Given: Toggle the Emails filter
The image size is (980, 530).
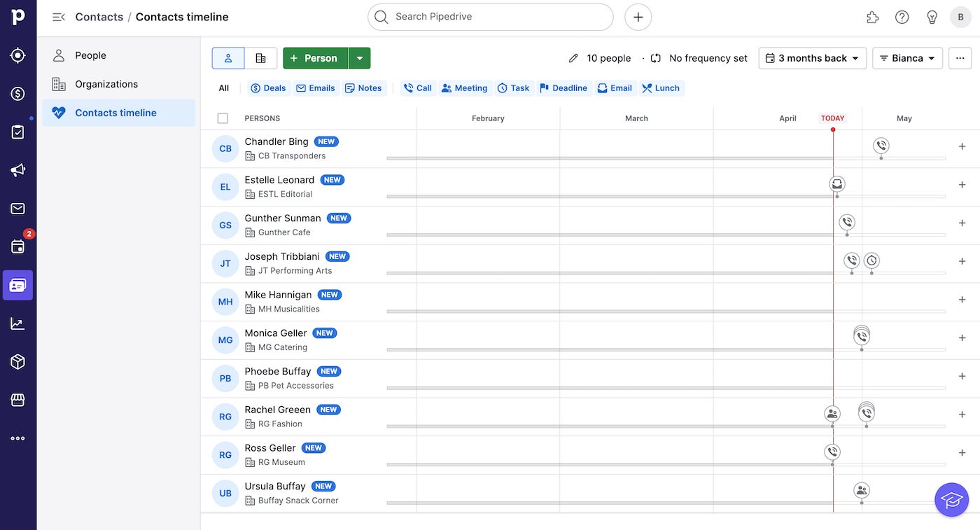Looking at the screenshot, I should point(316,88).
